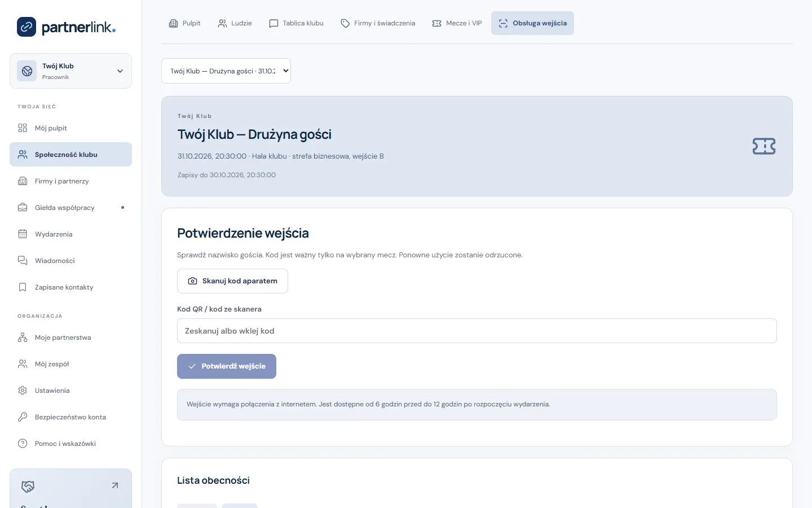Image resolution: width=812 pixels, height=508 pixels.
Task: Open Wiadomości in the sidebar
Action: [x=70, y=261]
